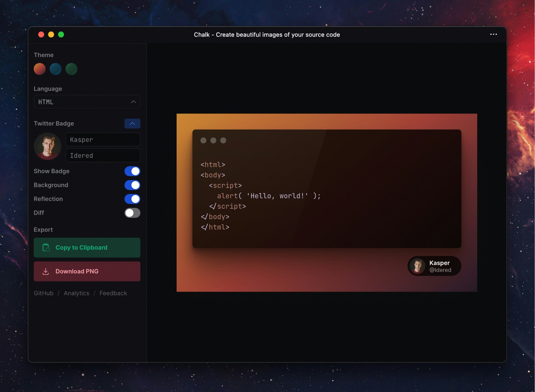
Task: Disable the Background toggle
Action: tap(132, 185)
